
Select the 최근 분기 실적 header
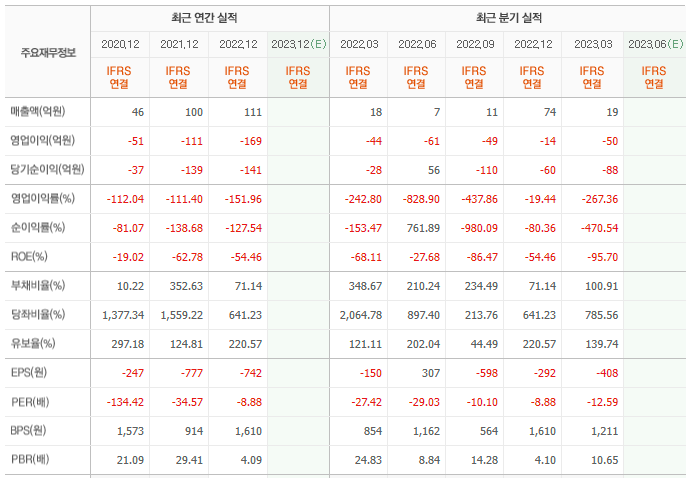pyautogui.click(x=509, y=18)
